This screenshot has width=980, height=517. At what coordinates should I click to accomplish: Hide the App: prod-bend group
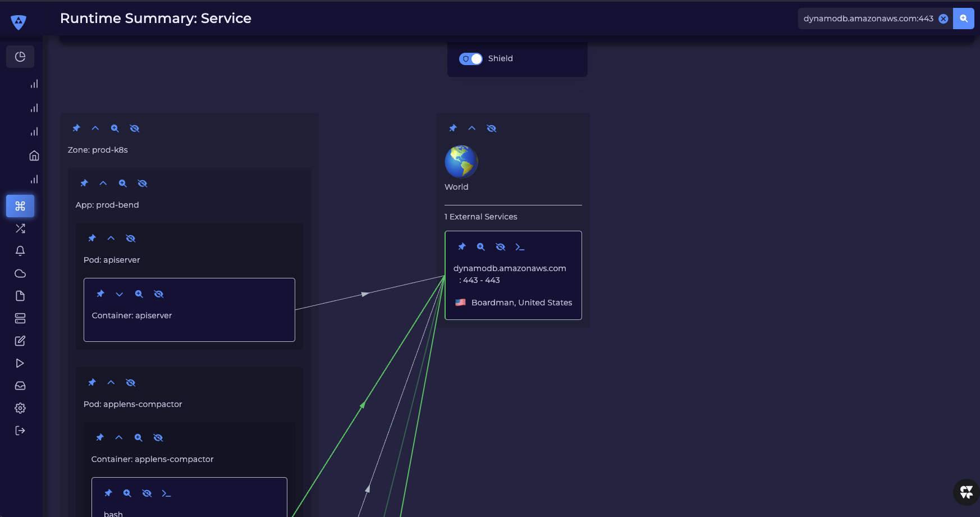tap(143, 184)
